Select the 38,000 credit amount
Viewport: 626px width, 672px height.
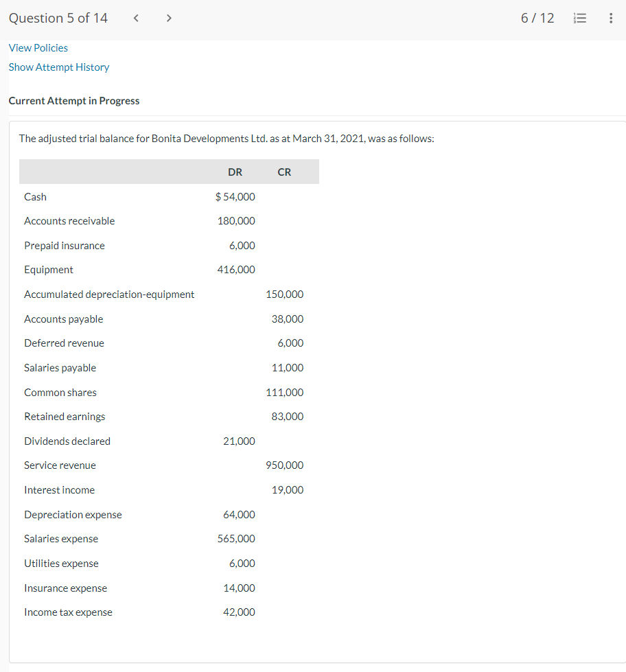tap(288, 319)
